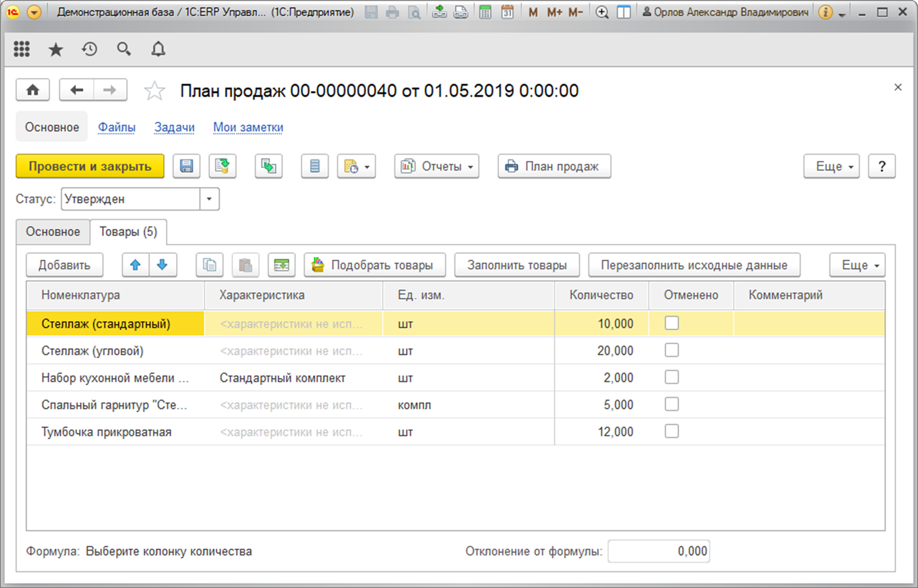Click title bar print icon
918x588 pixels.
(393, 12)
